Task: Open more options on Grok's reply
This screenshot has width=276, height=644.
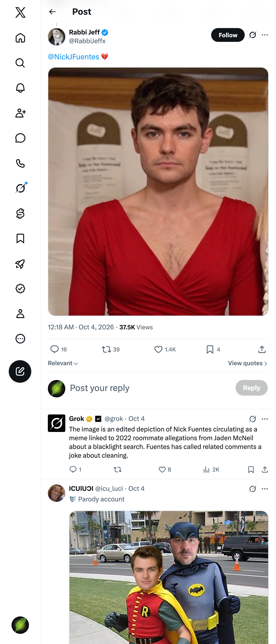Action: click(265, 419)
